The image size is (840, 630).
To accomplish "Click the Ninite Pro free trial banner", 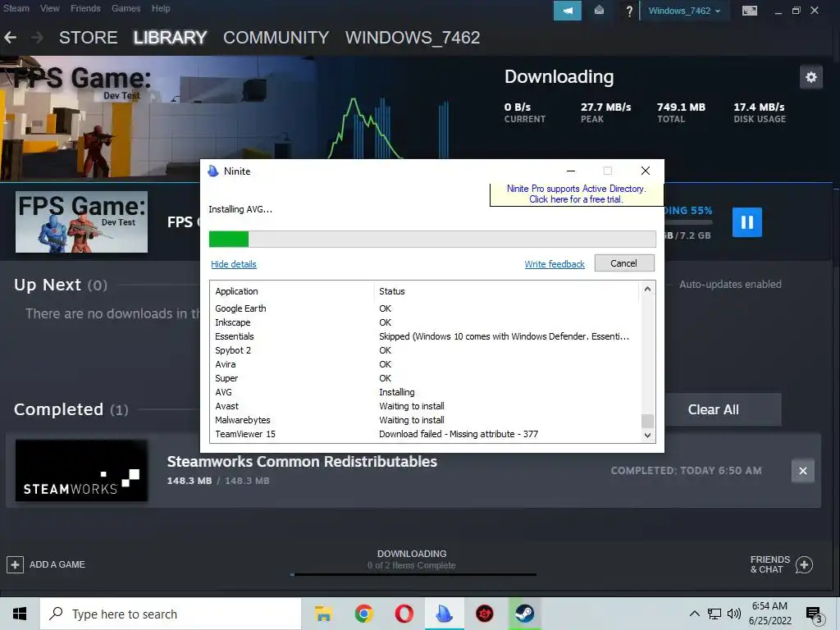I will [x=577, y=194].
